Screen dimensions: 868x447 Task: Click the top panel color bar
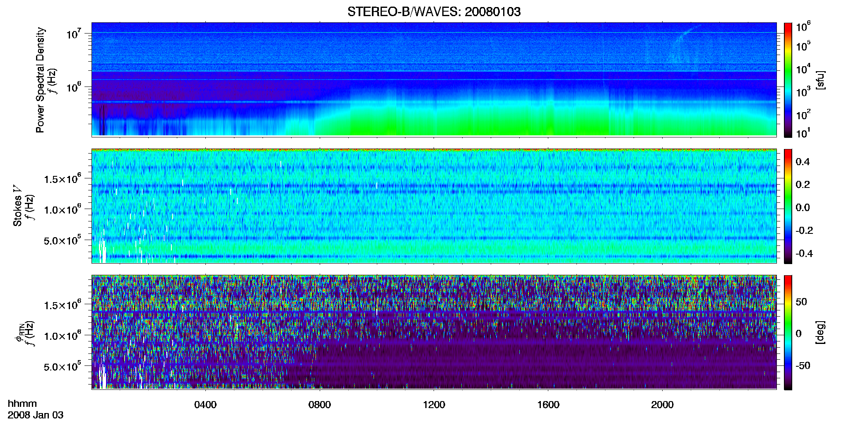coord(788,80)
